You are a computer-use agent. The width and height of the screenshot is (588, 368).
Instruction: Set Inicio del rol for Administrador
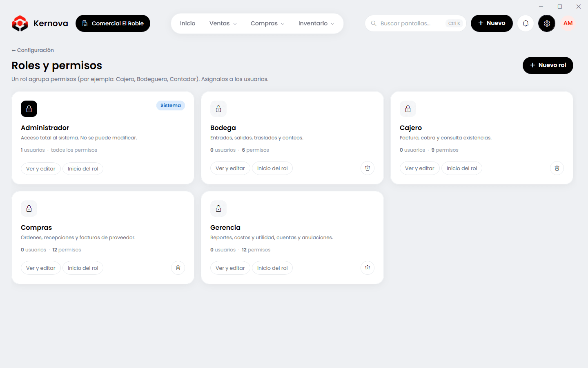83,168
